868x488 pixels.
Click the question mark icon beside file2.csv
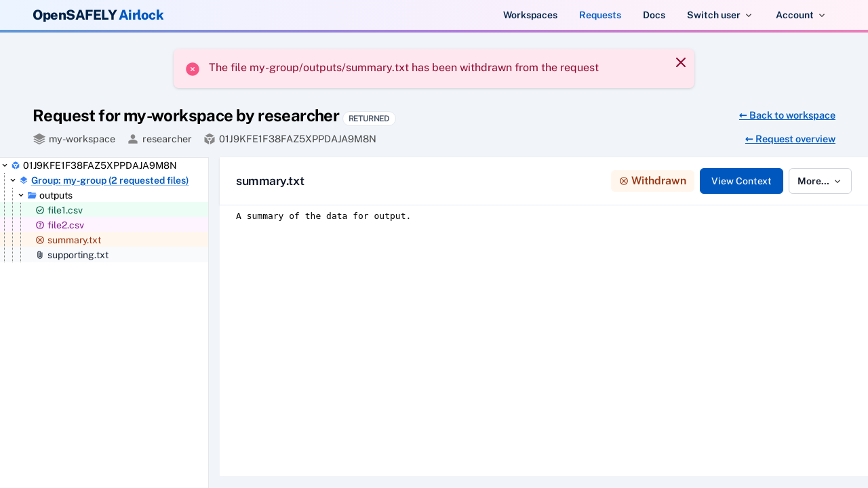(x=40, y=225)
